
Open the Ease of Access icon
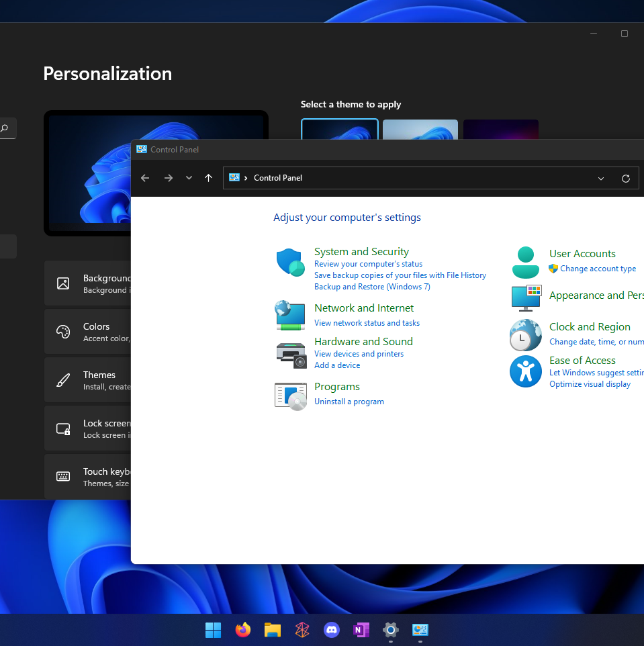525,371
